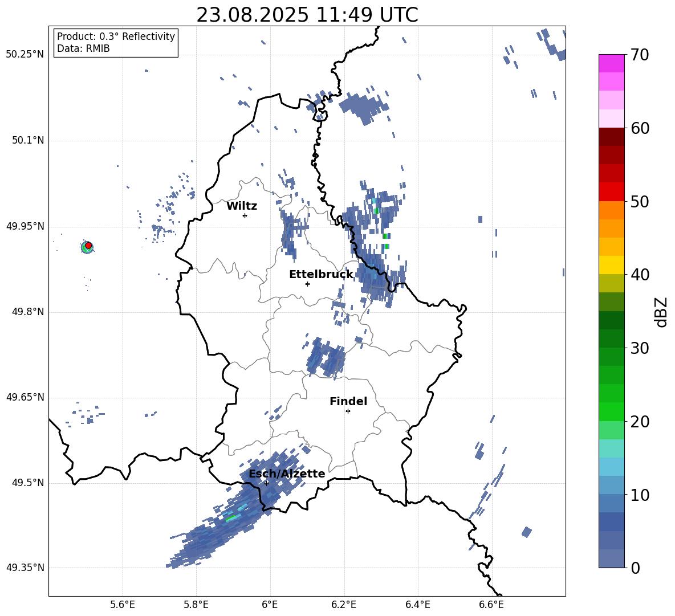Click the 49.8°N latitude label
The width and height of the screenshot is (675, 616).
click(x=27, y=312)
